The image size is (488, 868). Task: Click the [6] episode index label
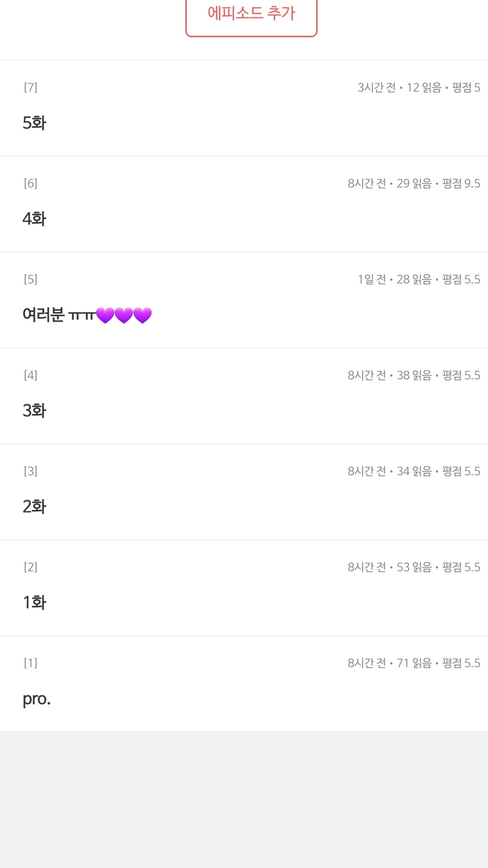31,183
